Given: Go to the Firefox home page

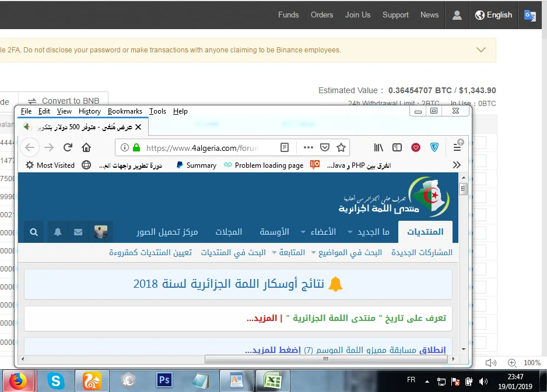Looking at the screenshot, I should pyautogui.click(x=86, y=147).
